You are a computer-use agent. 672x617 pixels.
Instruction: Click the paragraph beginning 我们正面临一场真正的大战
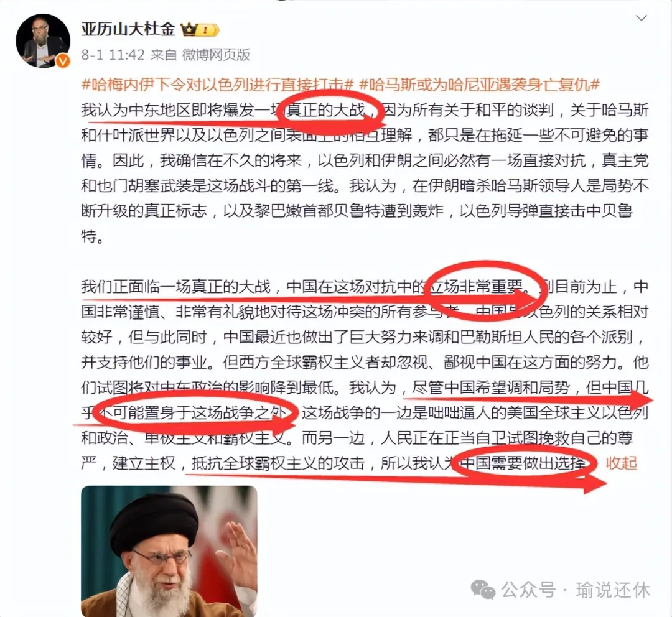coord(365,374)
